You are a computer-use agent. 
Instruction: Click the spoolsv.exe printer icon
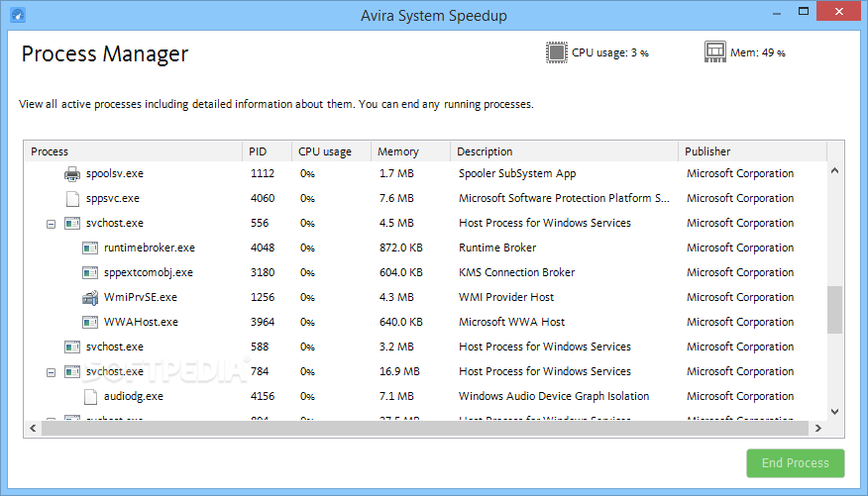[72, 173]
